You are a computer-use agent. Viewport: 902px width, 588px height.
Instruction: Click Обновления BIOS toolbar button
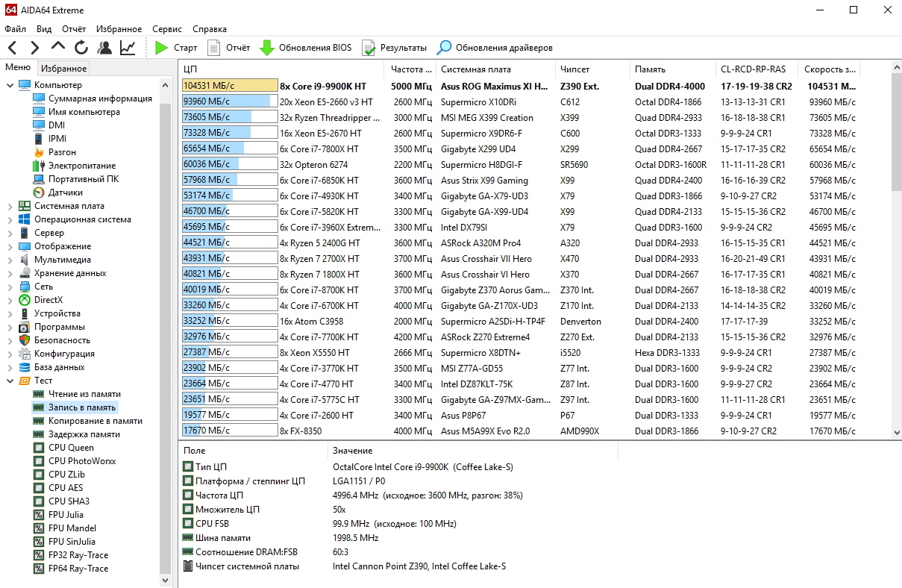pos(305,48)
